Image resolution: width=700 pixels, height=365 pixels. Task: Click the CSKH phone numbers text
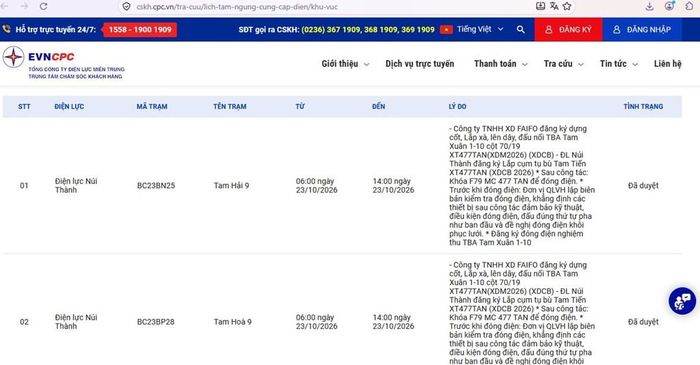coord(368,29)
